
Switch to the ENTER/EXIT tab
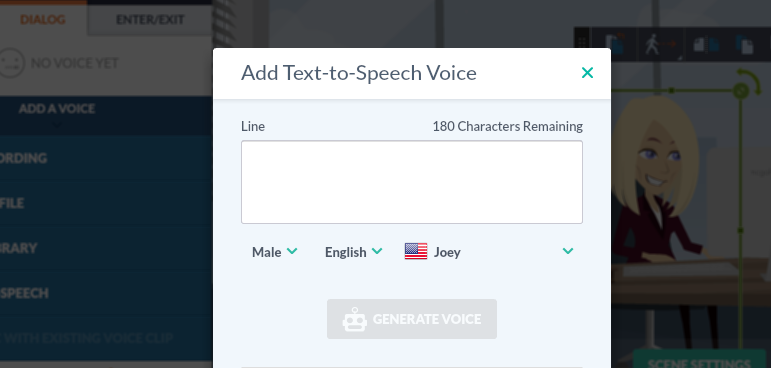[x=150, y=20]
